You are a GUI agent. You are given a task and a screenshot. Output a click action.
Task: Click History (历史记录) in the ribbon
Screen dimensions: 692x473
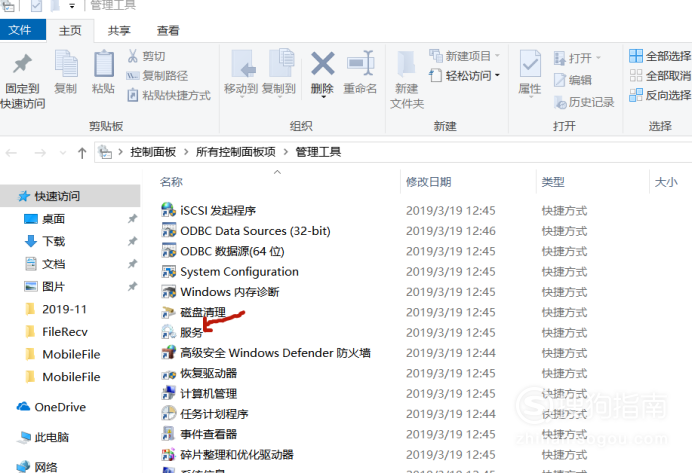tap(584, 102)
